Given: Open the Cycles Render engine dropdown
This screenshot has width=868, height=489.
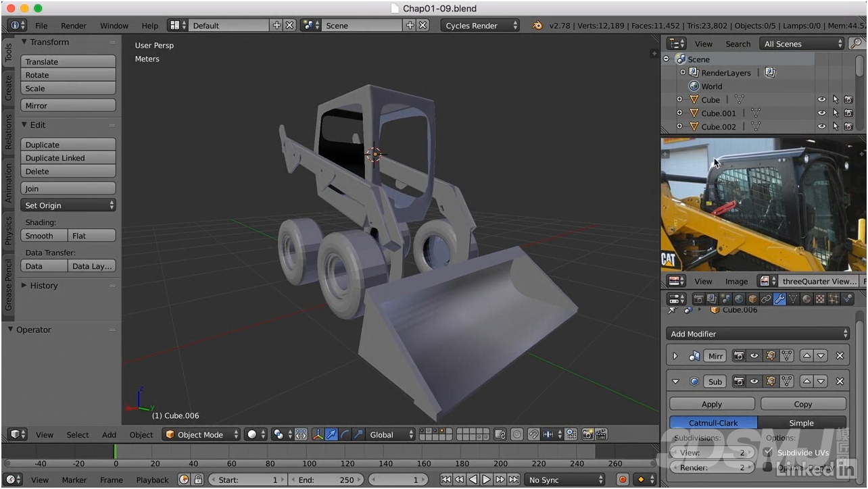Looking at the screenshot, I should (480, 26).
